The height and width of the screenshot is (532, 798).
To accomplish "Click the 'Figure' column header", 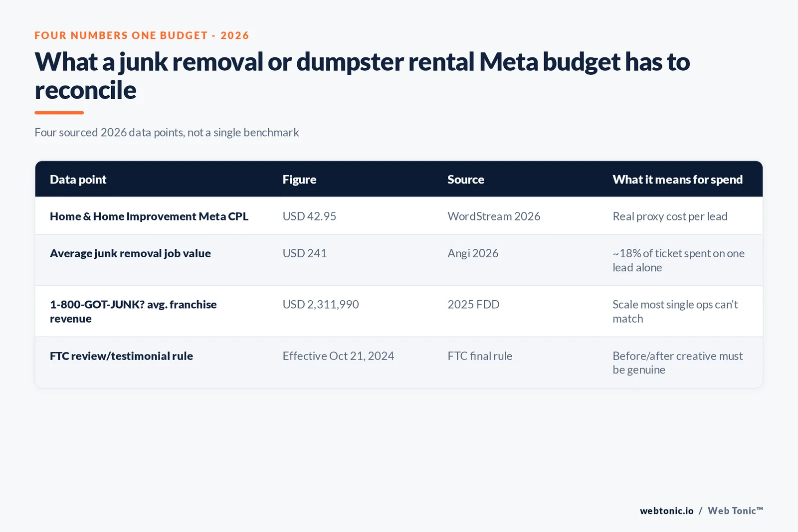I will click(299, 179).
